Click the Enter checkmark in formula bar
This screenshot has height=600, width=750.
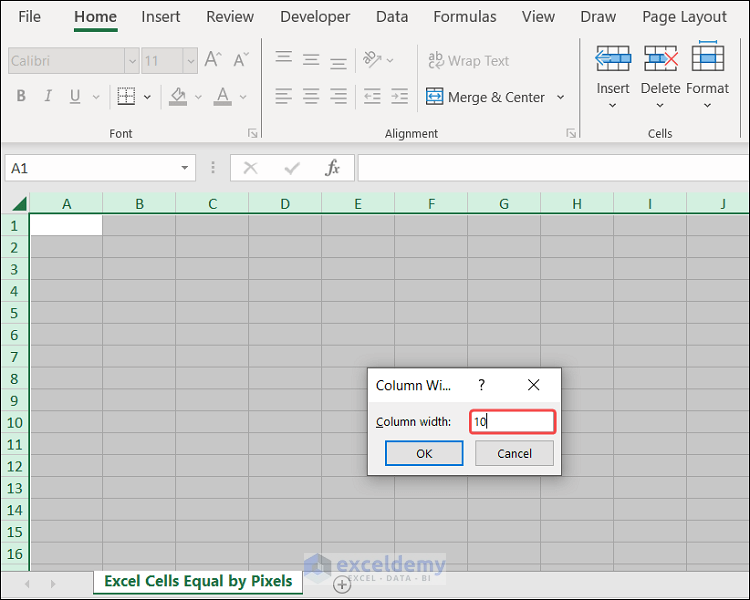(x=292, y=168)
